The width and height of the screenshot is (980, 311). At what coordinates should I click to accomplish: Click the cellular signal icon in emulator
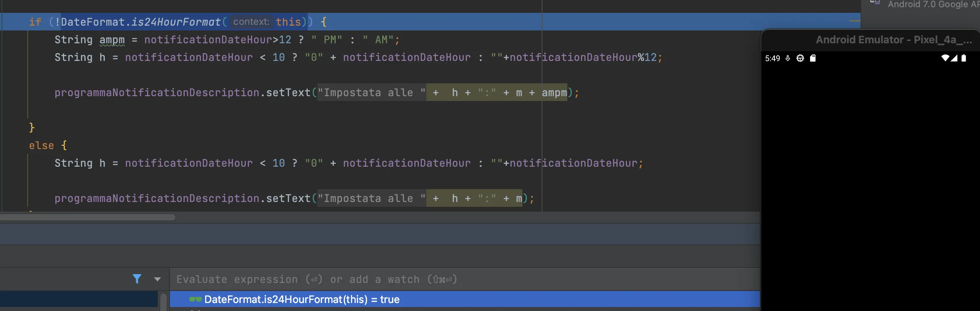coord(954,58)
